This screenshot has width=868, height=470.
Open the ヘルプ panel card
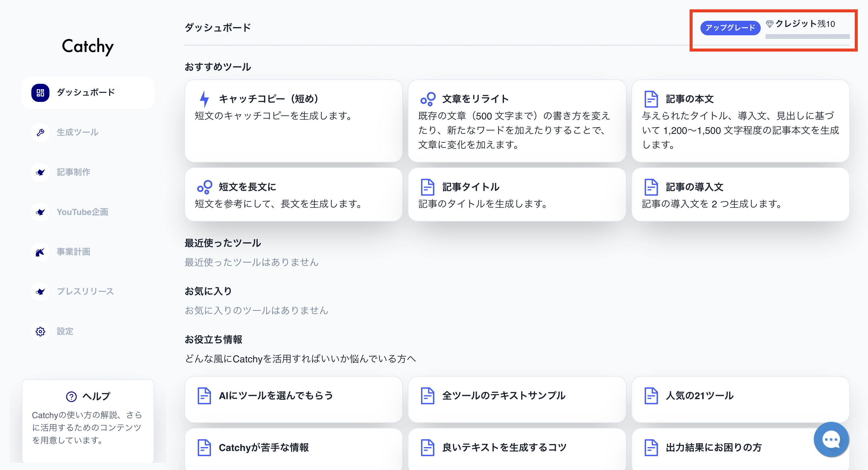coord(88,421)
